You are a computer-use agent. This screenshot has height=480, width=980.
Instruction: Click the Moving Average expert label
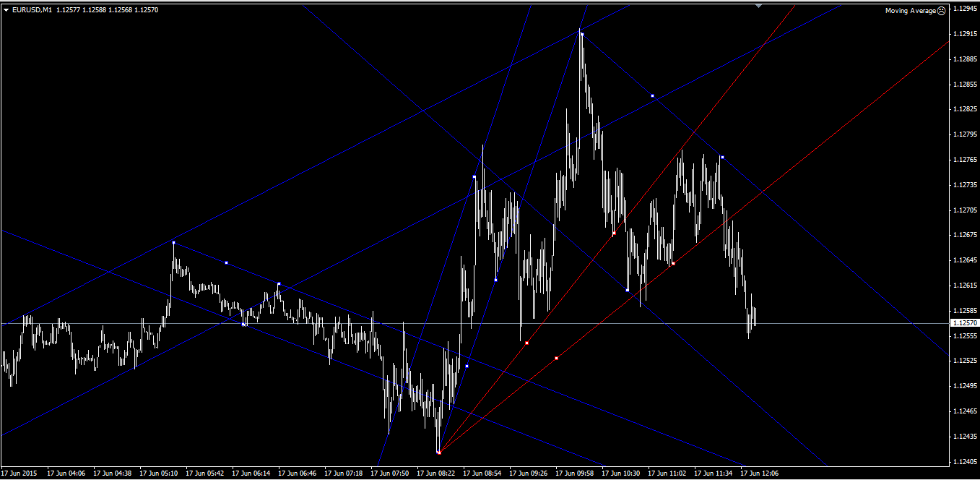tap(911, 11)
